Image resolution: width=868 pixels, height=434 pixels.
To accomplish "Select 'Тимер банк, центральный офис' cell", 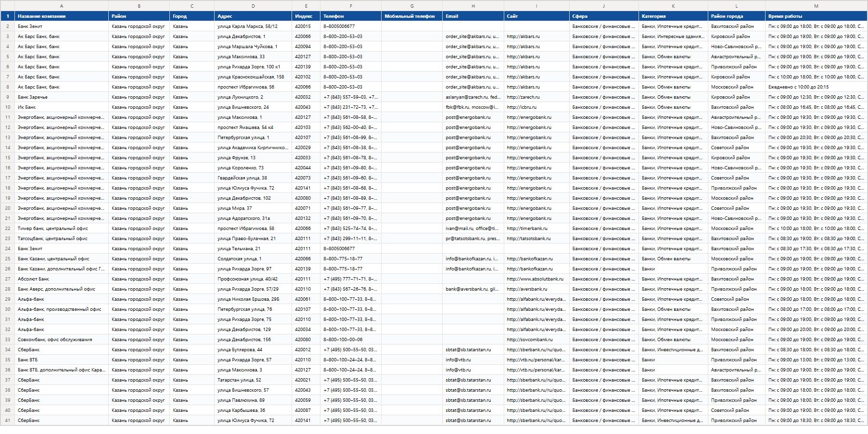I will click(x=62, y=229).
